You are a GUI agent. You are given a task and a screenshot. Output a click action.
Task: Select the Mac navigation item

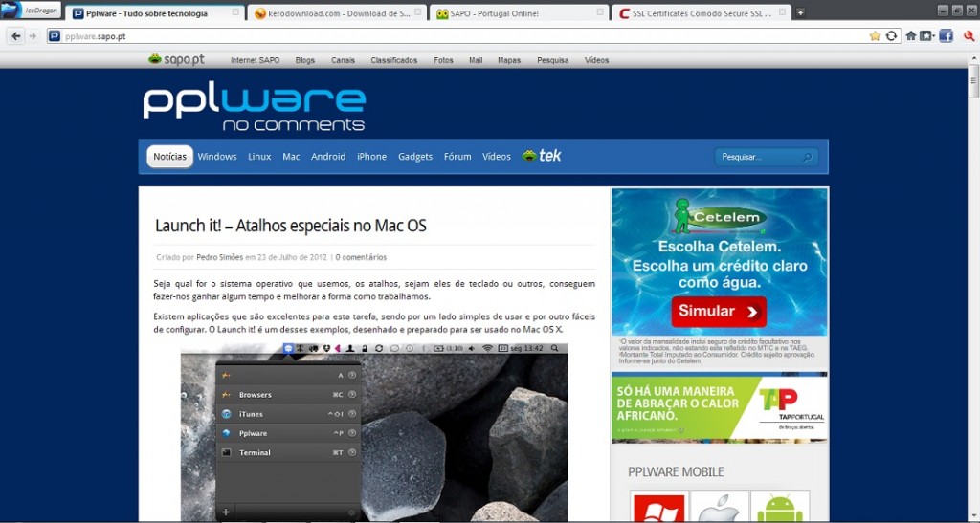click(x=291, y=157)
